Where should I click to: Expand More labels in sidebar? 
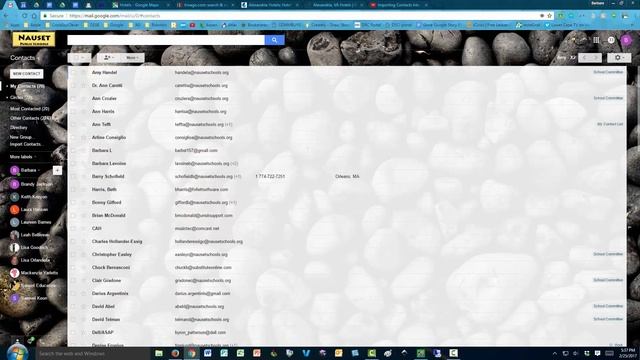(23, 157)
